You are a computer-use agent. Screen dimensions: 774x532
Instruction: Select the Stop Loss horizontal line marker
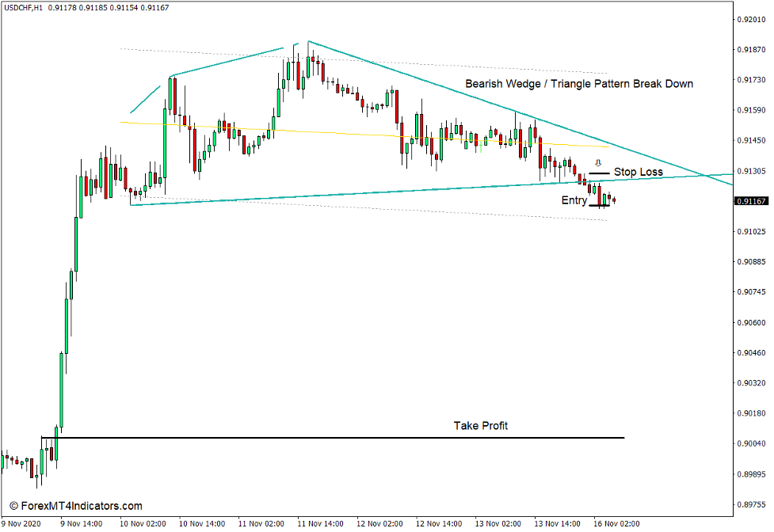599,173
